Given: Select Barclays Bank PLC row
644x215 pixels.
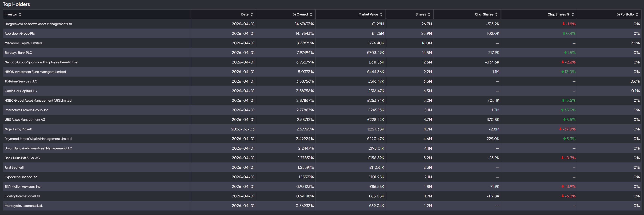Looking at the screenshot, I should click(x=322, y=53).
